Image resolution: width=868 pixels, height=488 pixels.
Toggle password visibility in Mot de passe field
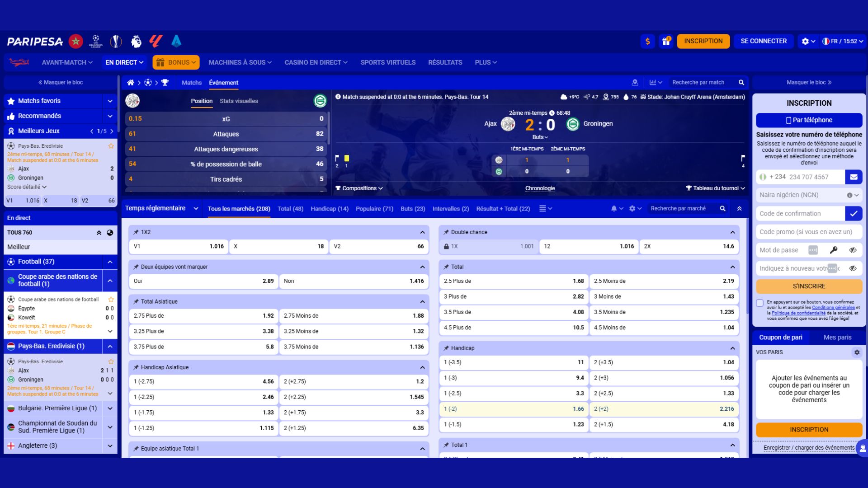(x=853, y=250)
